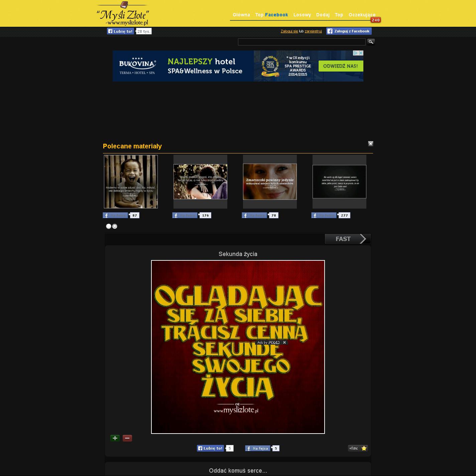Click the AdChoices icon on Bukovina banner

(x=356, y=53)
